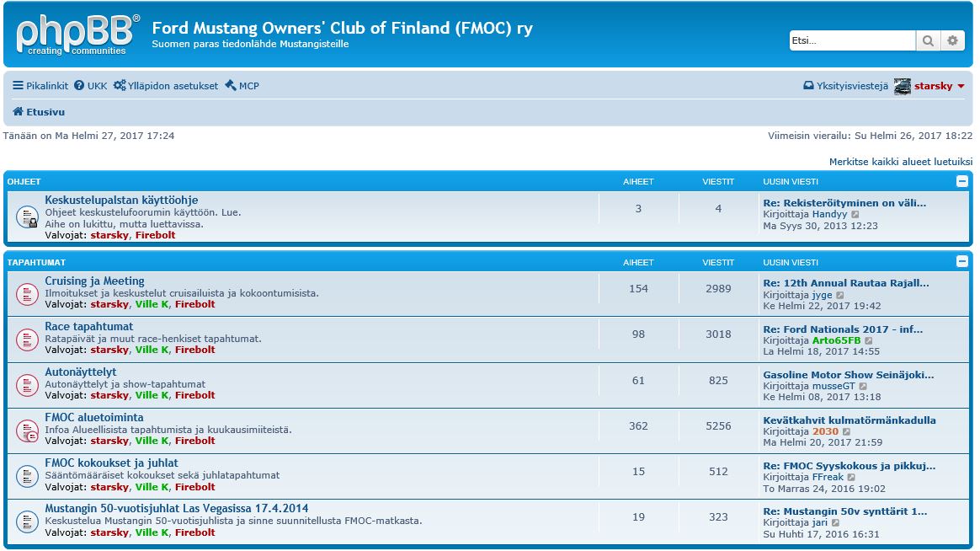The width and height of the screenshot is (980, 551).
Task: Click Merkitse kaikki alueet luetuiksi link
Action: [x=901, y=161]
